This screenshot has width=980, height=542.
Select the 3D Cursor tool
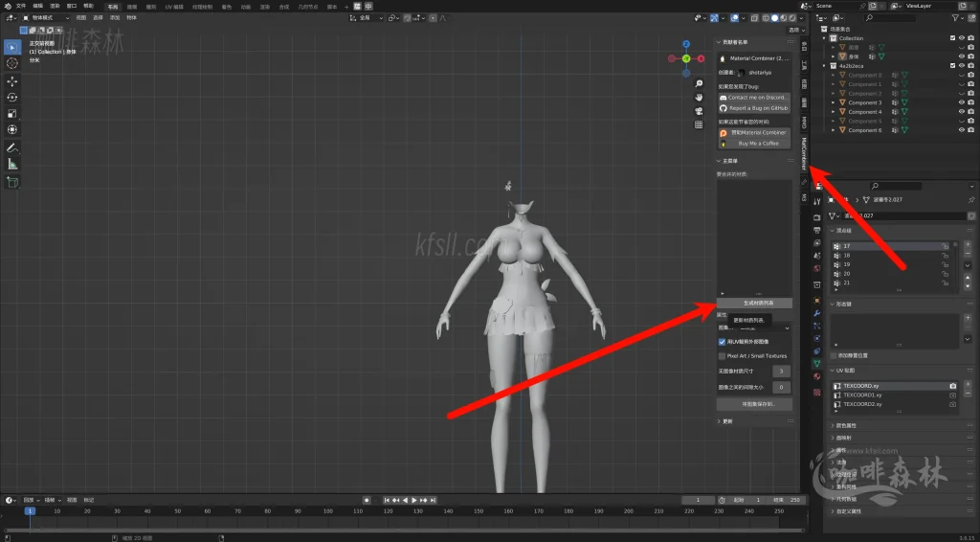[11, 63]
